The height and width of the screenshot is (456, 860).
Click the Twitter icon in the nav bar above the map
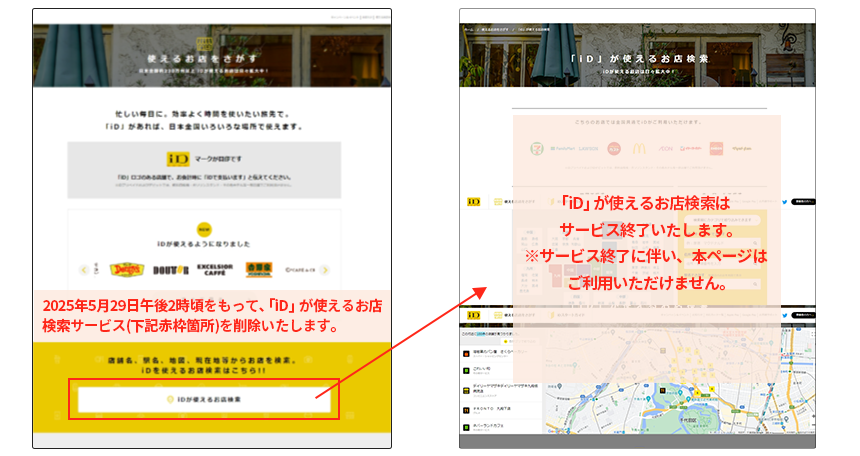[x=785, y=315]
